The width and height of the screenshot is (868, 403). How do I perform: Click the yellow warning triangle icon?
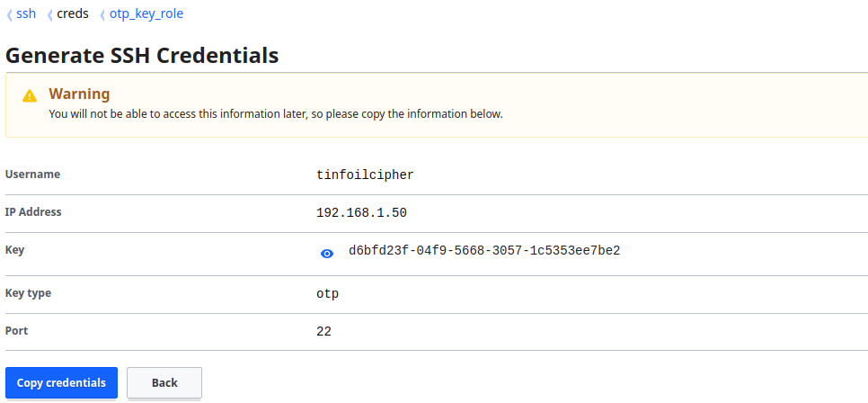(x=30, y=96)
